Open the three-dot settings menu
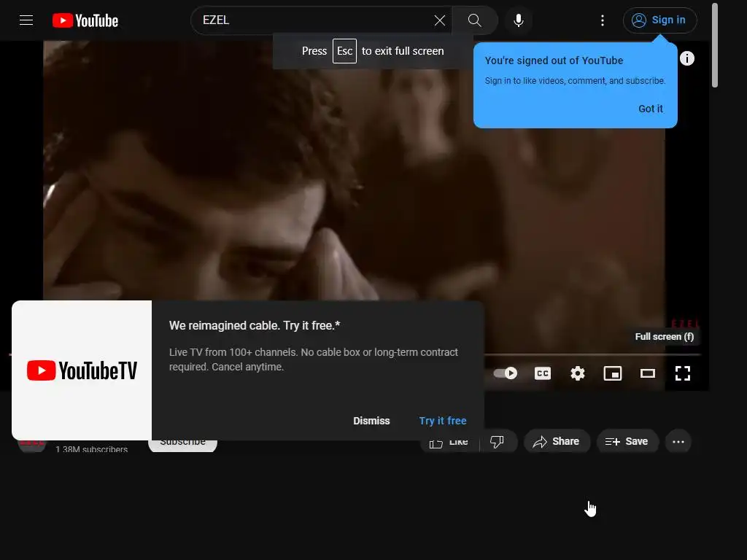This screenshot has height=560, width=747. [602, 20]
